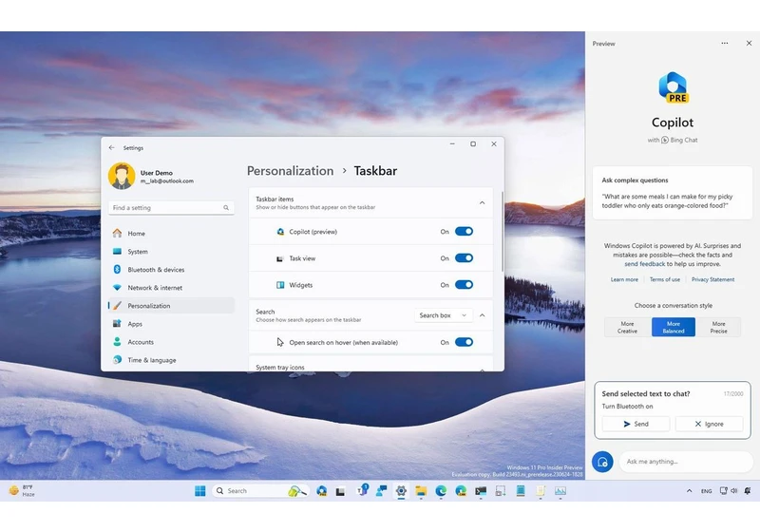This screenshot has height=532, width=760.
Task: Click the Copilot (preview) row icon
Action: point(280,232)
